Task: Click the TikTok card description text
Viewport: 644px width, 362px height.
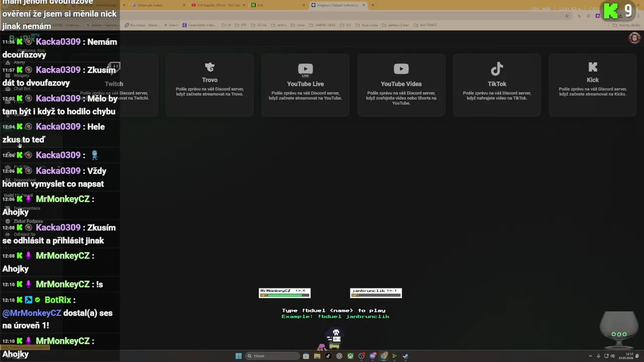Action: click(497, 96)
